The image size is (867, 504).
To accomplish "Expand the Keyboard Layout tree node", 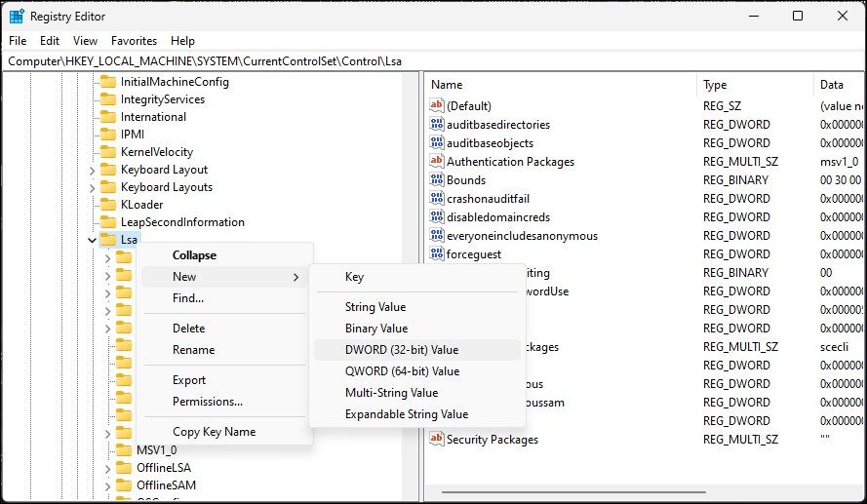I will (x=92, y=170).
